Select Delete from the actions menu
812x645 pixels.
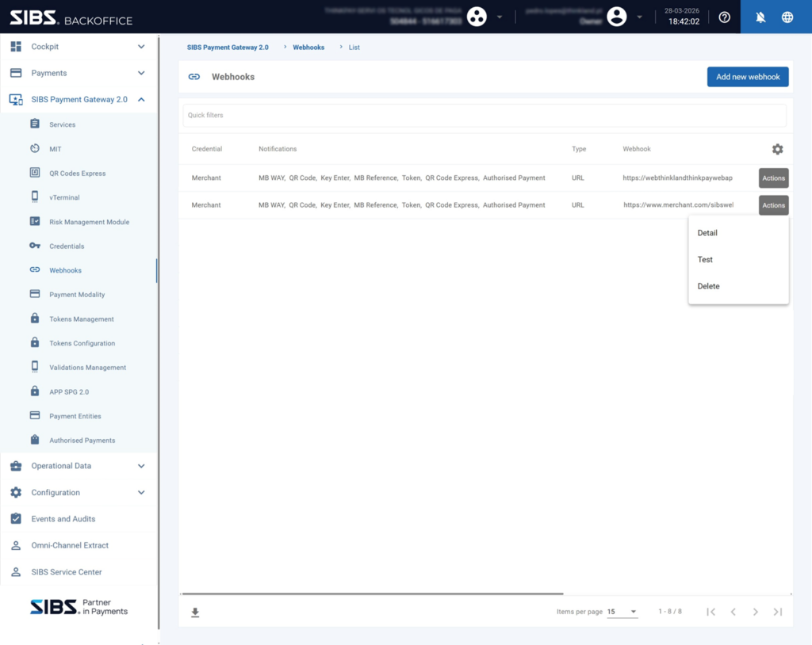[x=708, y=286]
